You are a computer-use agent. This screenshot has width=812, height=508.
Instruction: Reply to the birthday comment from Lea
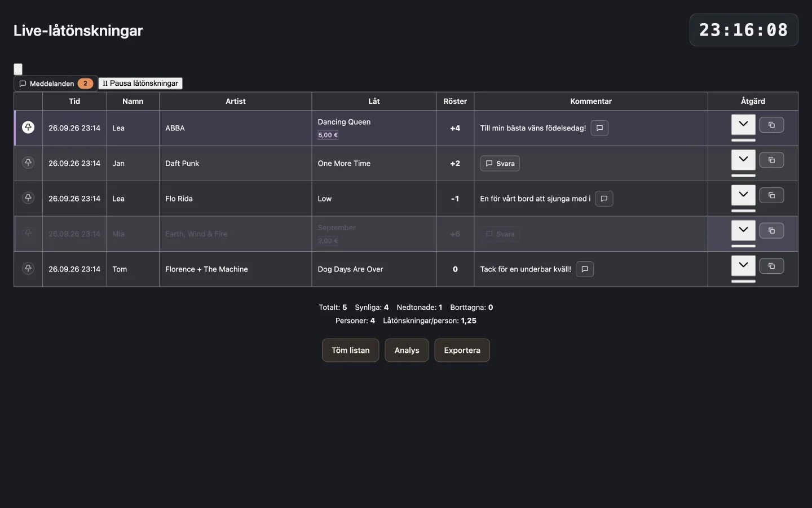[599, 128]
